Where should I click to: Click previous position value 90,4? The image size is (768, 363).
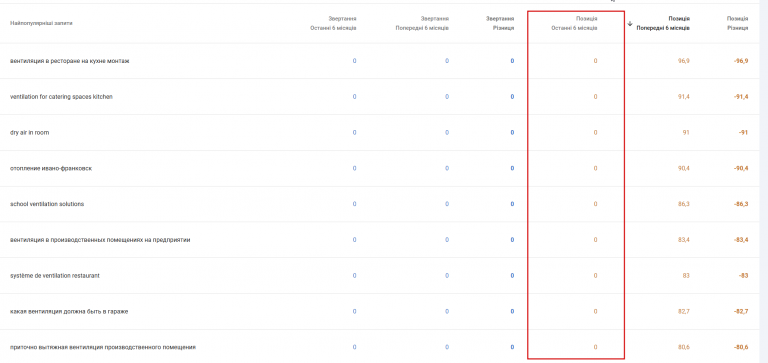pos(684,168)
